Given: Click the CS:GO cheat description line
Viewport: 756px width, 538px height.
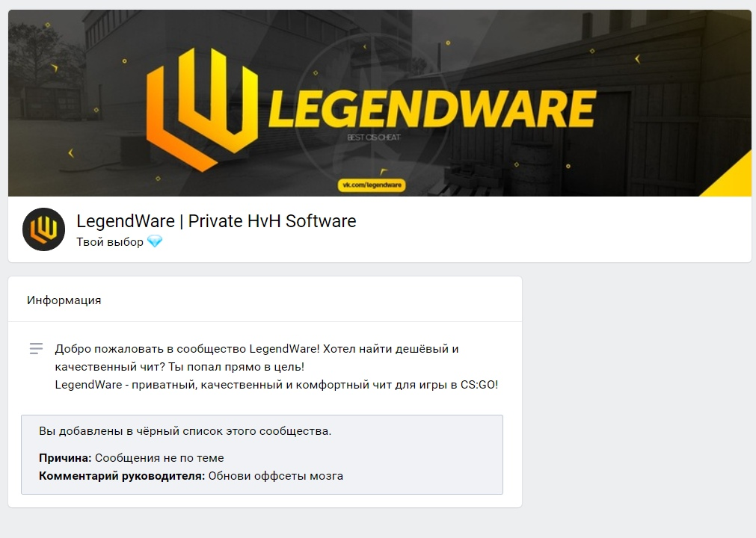Looking at the screenshot, I should (276, 385).
